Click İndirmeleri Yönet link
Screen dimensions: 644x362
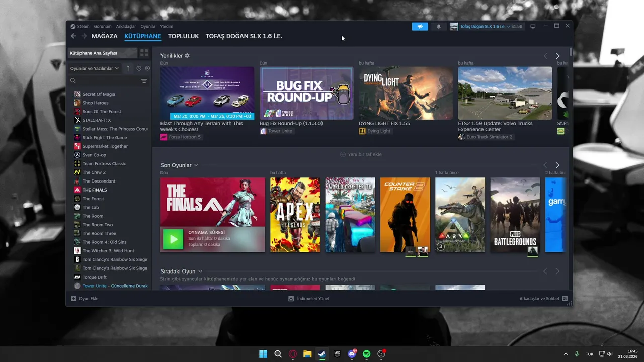(313, 299)
